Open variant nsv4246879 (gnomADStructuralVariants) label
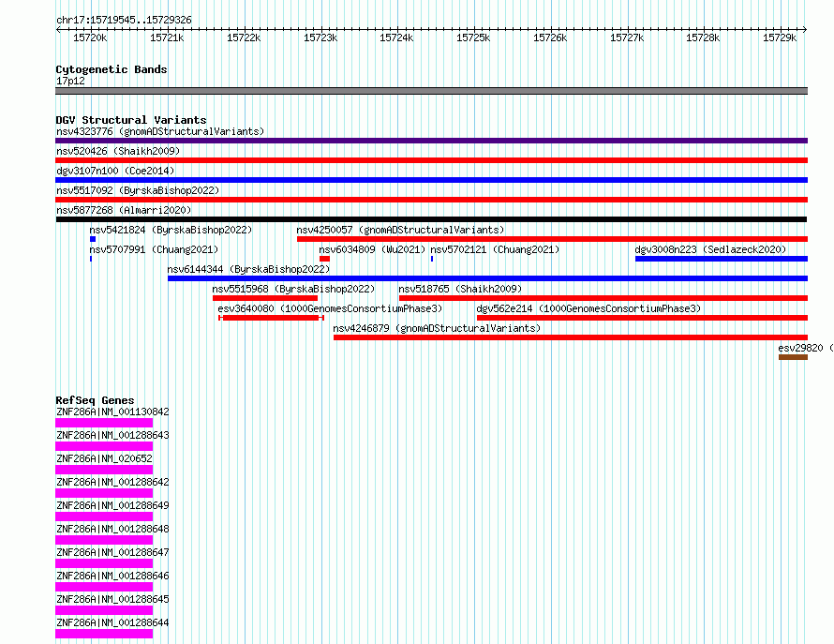This screenshot has height=644, width=834. click(x=437, y=328)
